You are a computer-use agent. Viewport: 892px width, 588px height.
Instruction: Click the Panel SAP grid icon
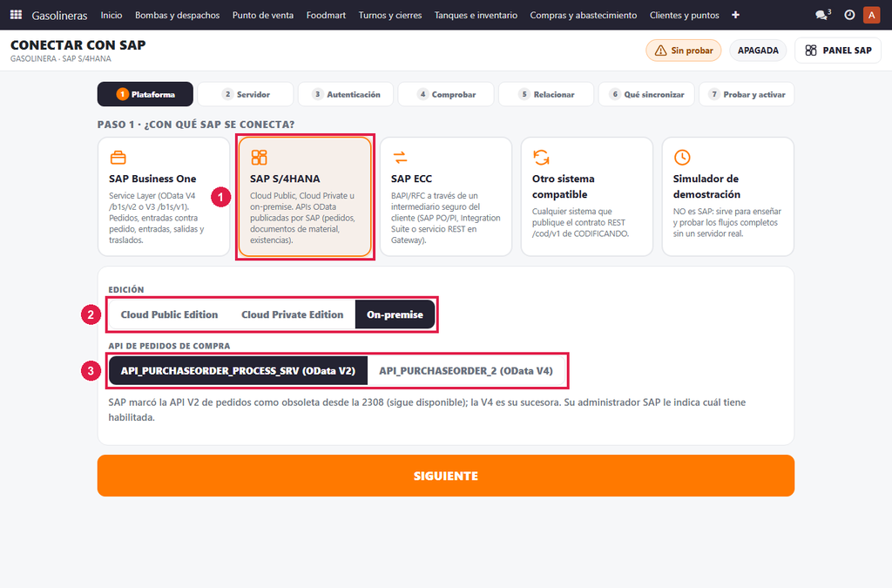811,51
